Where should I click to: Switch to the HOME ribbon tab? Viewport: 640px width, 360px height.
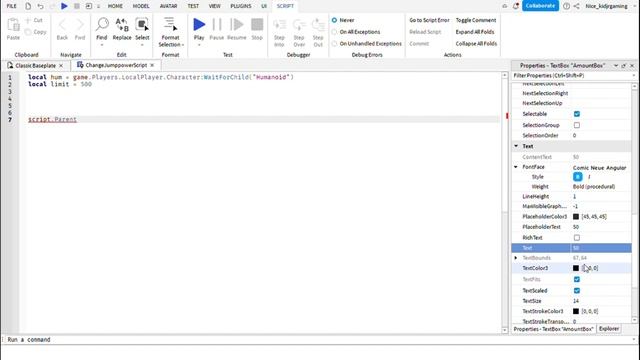115,6
